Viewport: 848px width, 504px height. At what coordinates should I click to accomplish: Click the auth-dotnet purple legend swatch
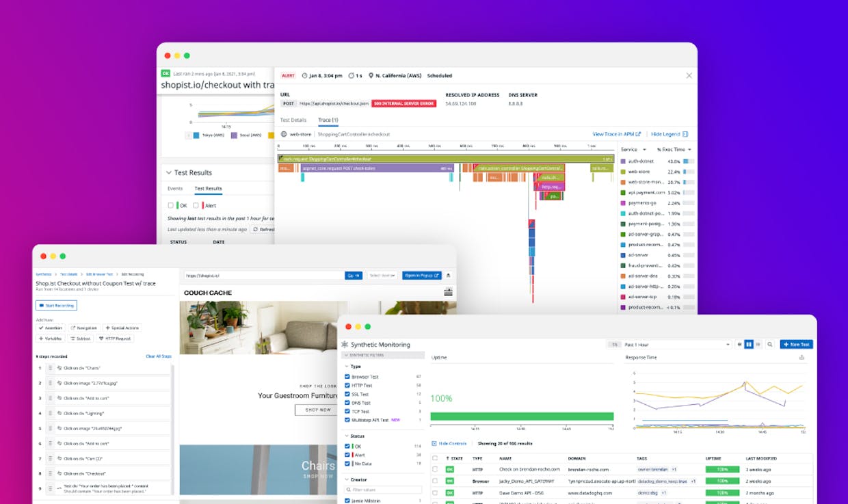coord(623,161)
